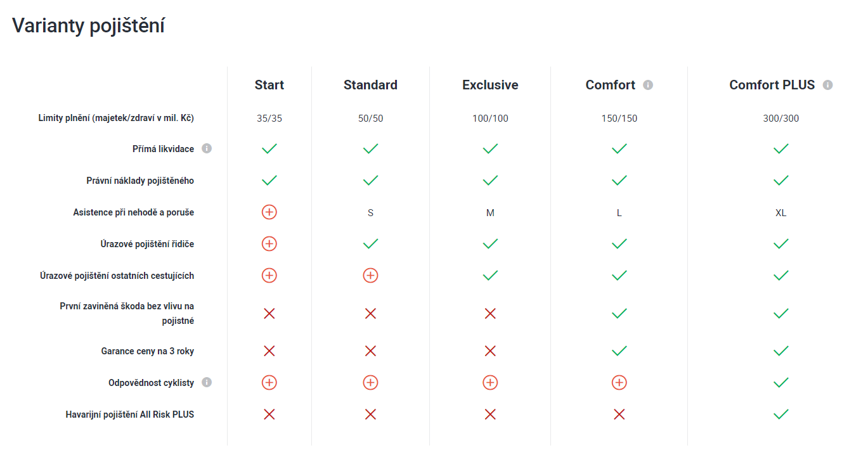Select the Standard variant heading

[371, 85]
